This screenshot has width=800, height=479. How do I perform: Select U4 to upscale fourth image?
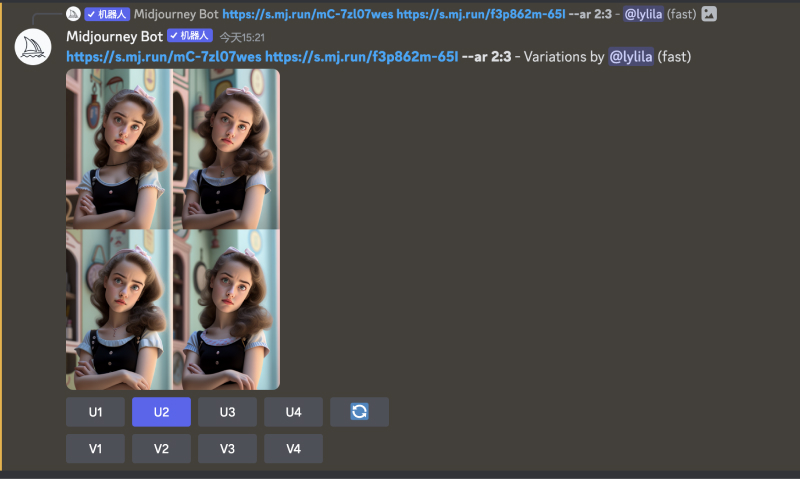tap(293, 412)
